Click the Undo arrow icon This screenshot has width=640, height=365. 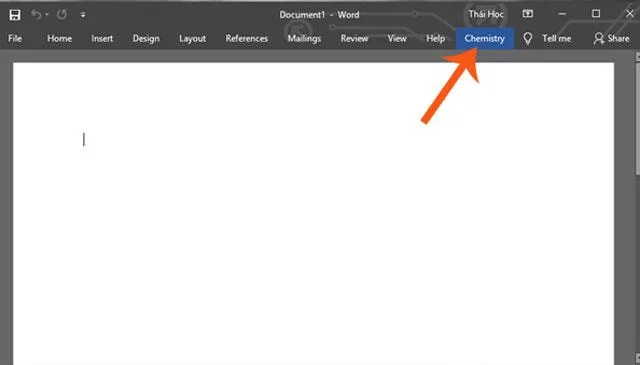tap(36, 15)
